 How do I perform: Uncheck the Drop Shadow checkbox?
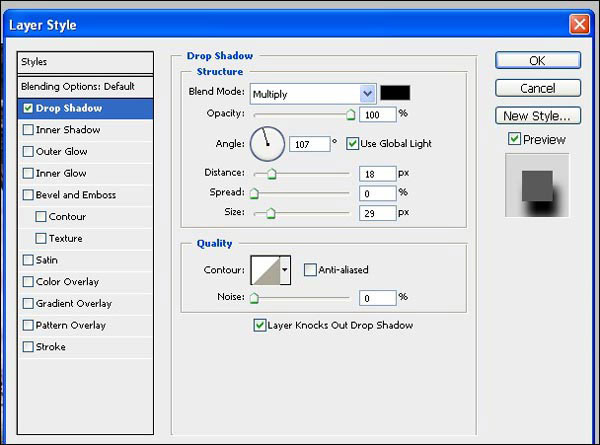coord(28,108)
